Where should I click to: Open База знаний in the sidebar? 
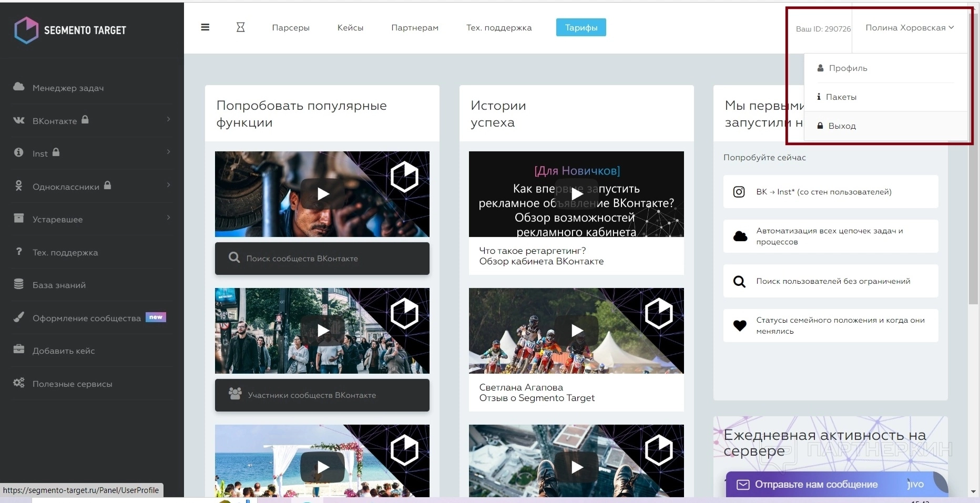pyautogui.click(x=59, y=285)
